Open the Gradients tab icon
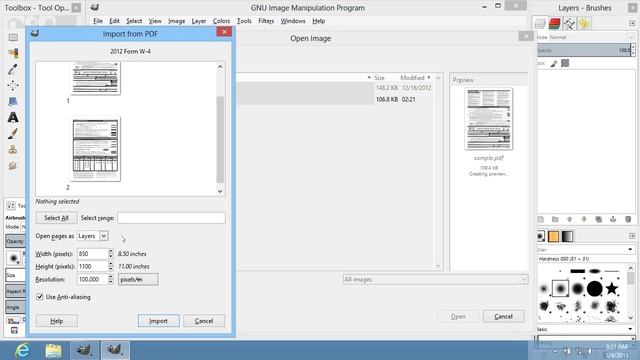640x360 pixels. (567, 236)
